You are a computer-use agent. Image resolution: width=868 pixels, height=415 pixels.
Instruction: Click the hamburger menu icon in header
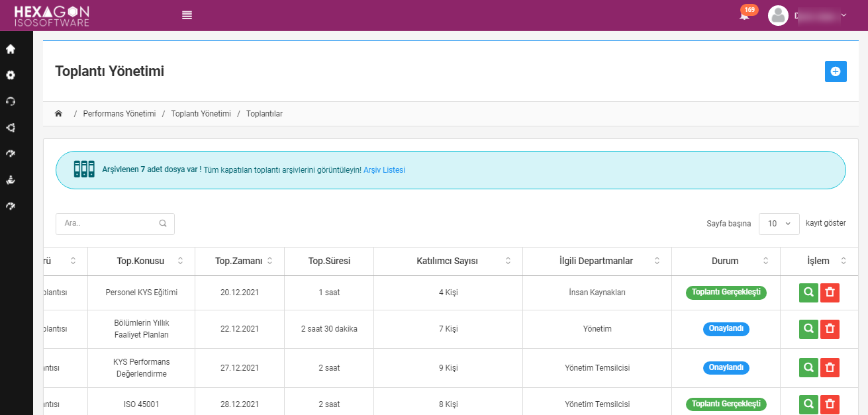187,15
